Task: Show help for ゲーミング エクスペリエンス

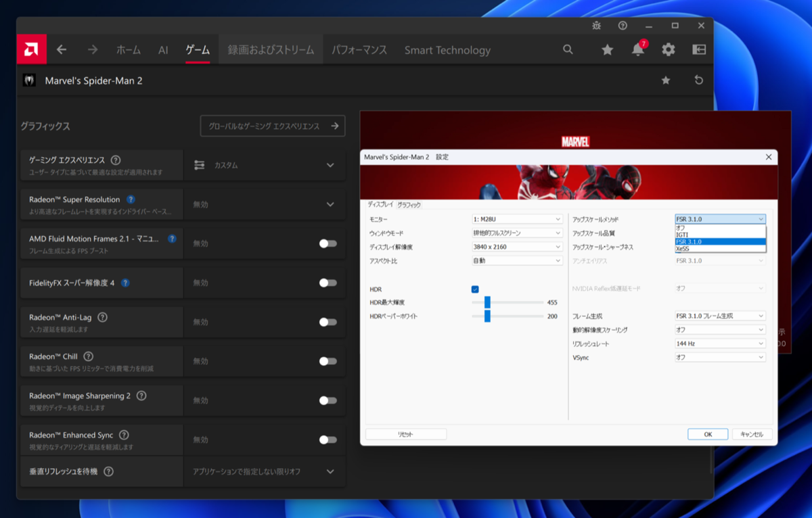Action: [x=116, y=160]
